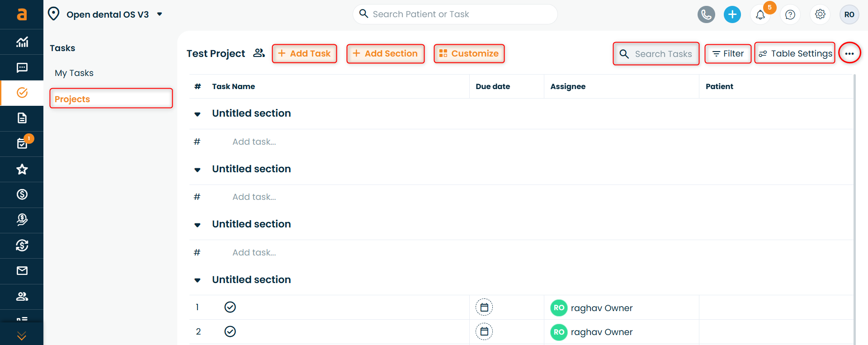The height and width of the screenshot is (345, 868).
Task: Click the Test Project title
Action: click(216, 53)
